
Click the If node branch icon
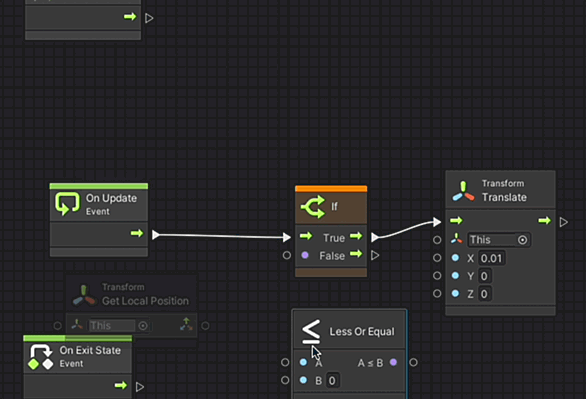(x=313, y=207)
